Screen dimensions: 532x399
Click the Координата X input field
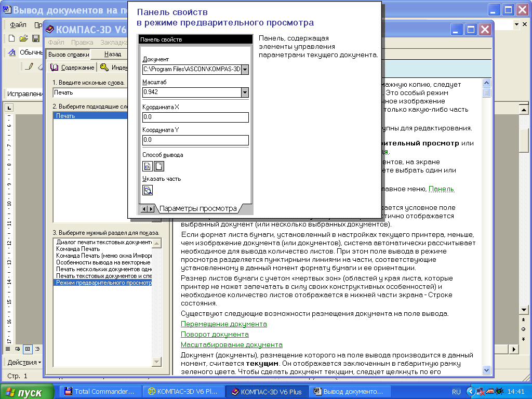[195, 117]
